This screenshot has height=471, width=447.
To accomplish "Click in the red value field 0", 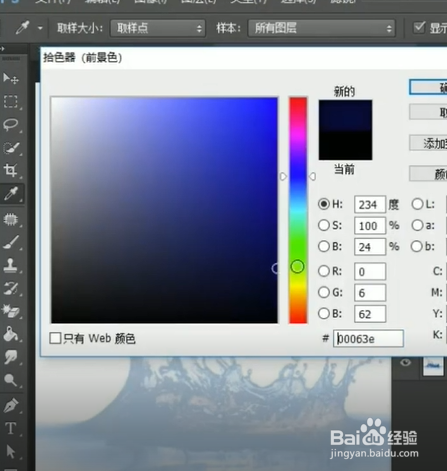I will click(x=370, y=272).
